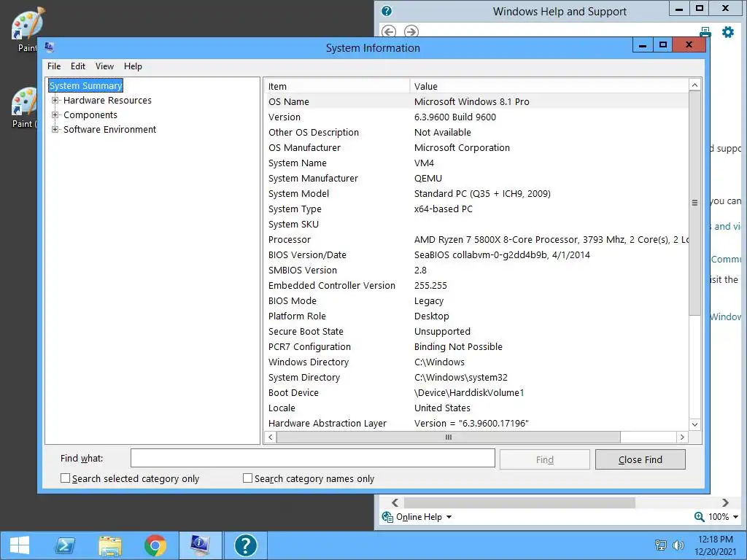The height and width of the screenshot is (560, 747).
Task: Select the BIOS Mode row
Action: click(x=476, y=301)
